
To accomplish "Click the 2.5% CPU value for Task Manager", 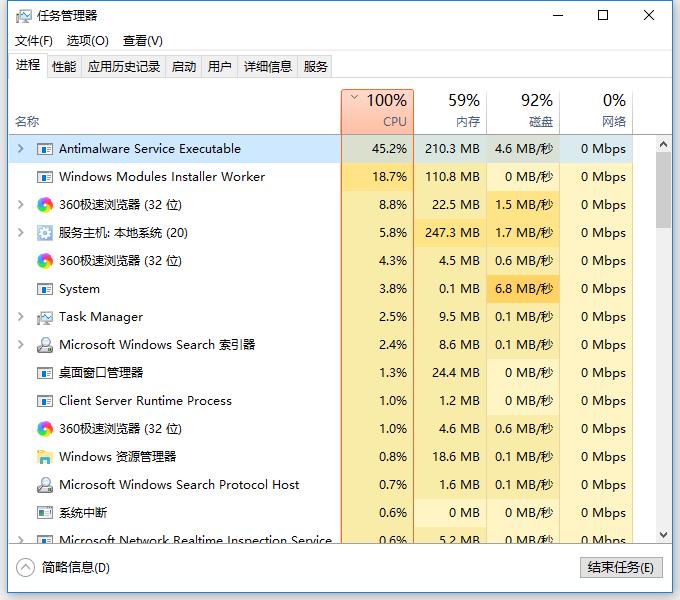I will [x=392, y=317].
